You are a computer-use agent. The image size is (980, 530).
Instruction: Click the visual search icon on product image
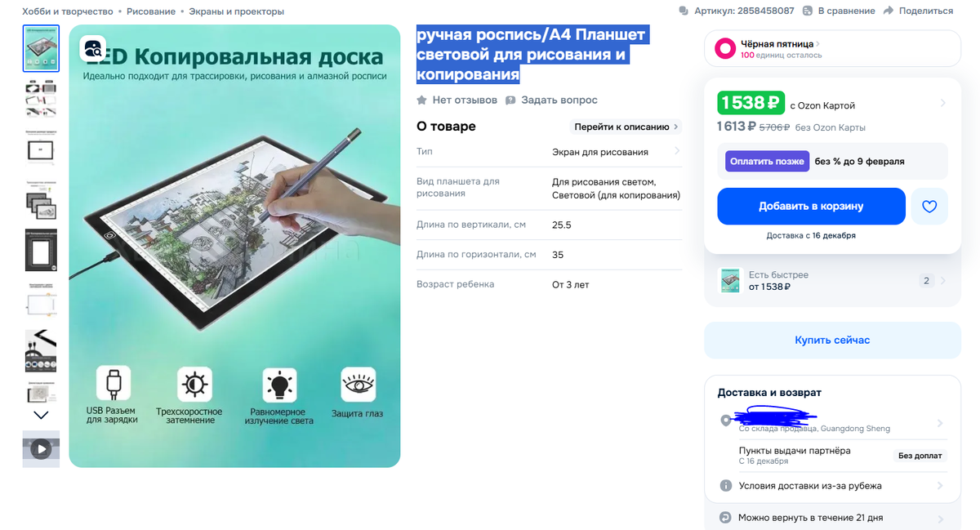pyautogui.click(x=93, y=49)
